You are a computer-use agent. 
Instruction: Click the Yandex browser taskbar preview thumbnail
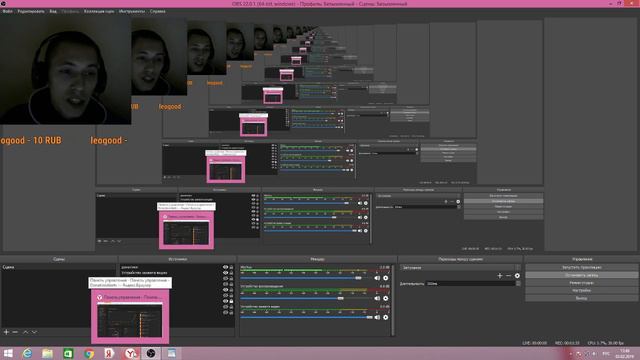(x=130, y=316)
